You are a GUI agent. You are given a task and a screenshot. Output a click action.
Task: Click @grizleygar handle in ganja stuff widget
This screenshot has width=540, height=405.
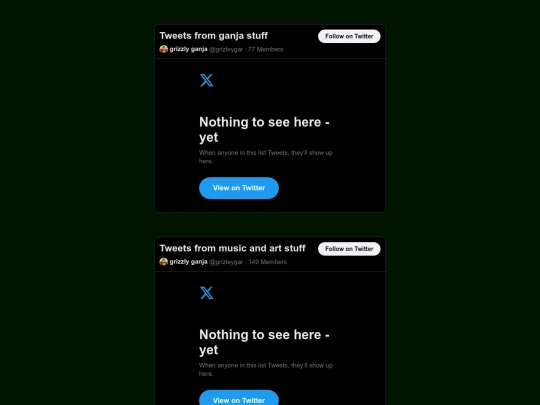(226, 50)
